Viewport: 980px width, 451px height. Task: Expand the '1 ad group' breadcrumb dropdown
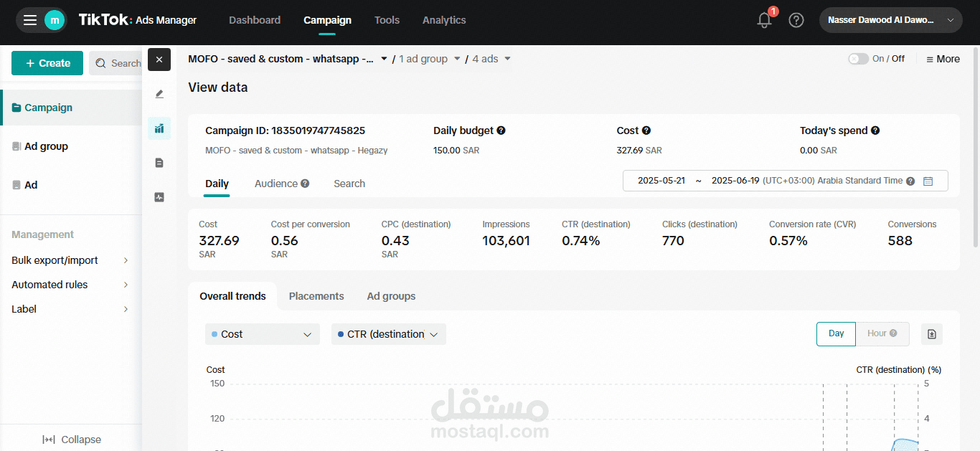(457, 59)
